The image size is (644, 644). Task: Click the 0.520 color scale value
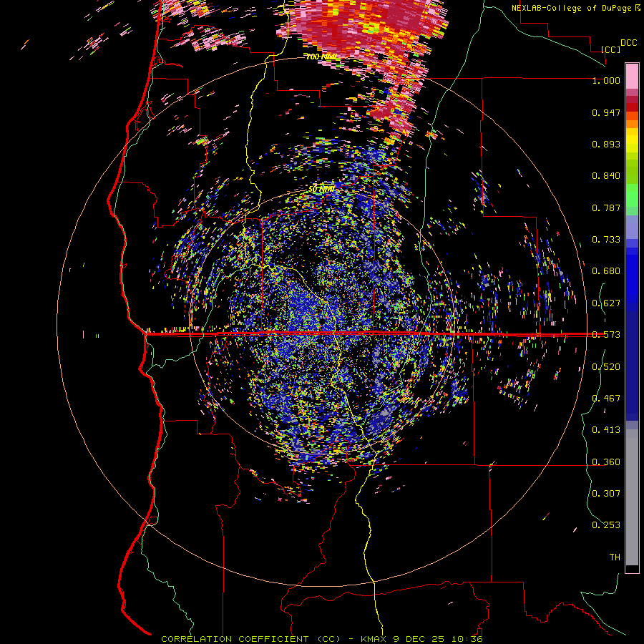coord(606,367)
